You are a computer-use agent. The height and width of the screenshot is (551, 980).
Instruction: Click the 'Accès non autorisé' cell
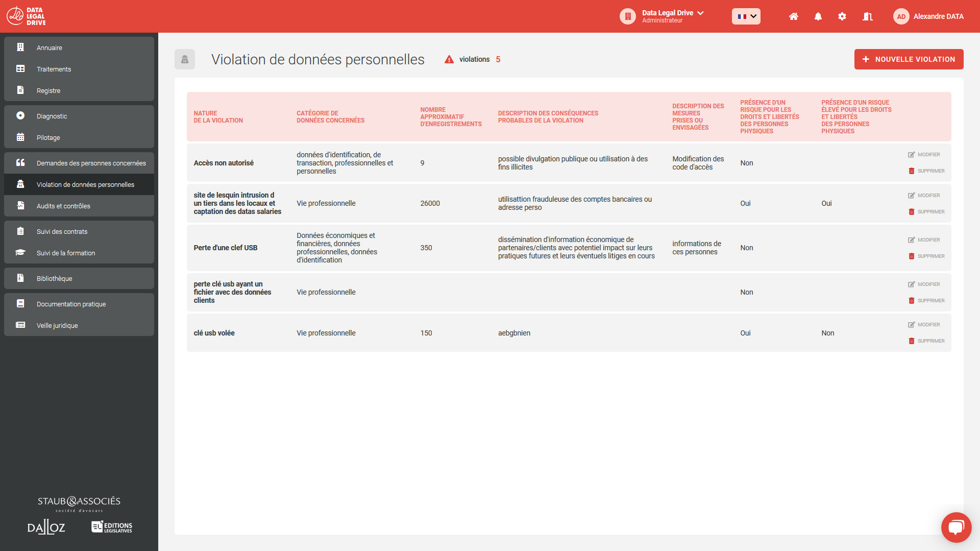pos(224,163)
